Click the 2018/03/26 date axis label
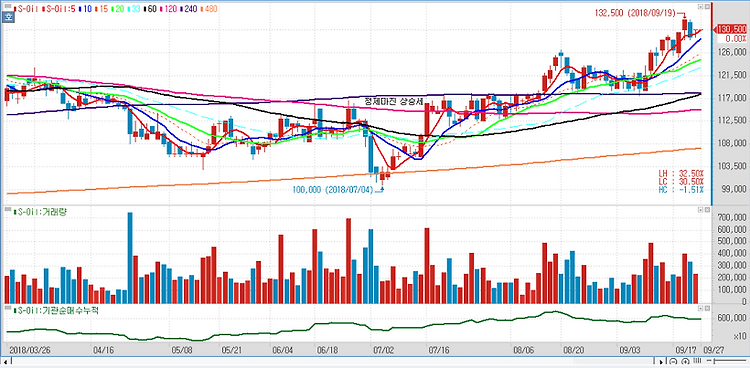The width and height of the screenshot is (750, 368). [x=30, y=349]
